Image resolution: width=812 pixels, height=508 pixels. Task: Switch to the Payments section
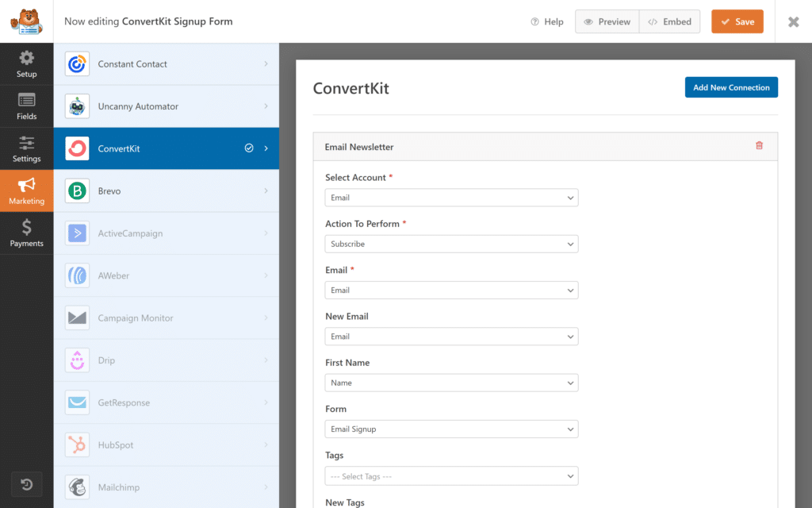pyautogui.click(x=26, y=233)
